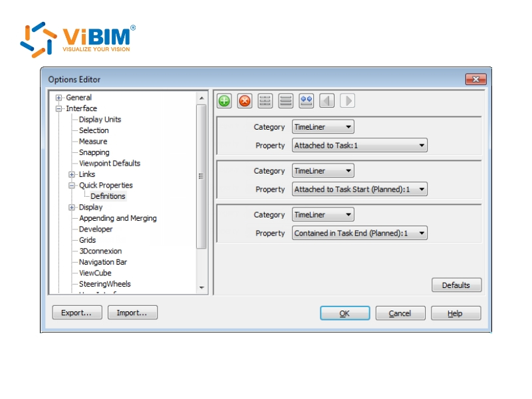Click the green plus icon to add a definition

coord(224,100)
